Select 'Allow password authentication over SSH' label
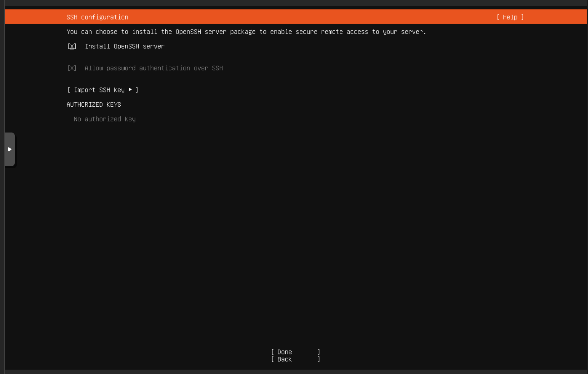The width and height of the screenshot is (588, 374). click(154, 68)
